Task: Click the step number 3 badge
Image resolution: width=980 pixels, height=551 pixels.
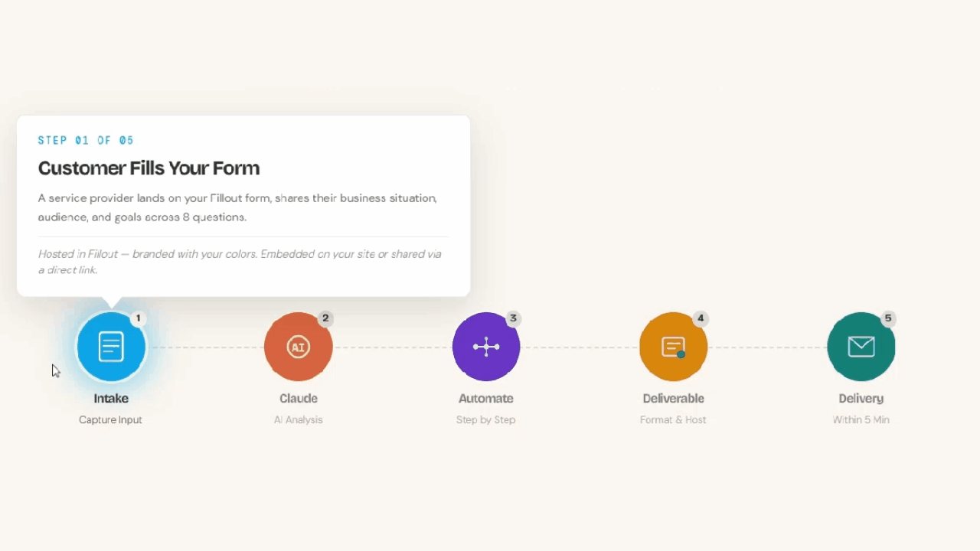Action: (x=513, y=318)
